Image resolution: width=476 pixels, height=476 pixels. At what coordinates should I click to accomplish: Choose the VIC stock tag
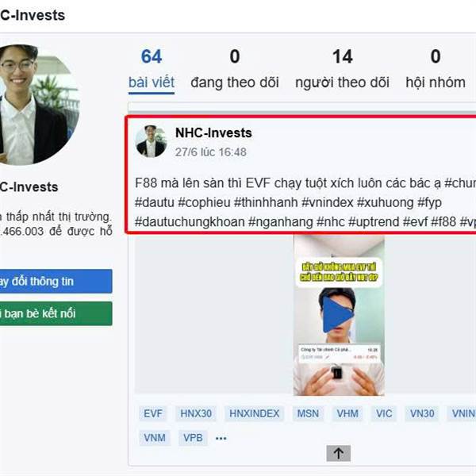384,413
